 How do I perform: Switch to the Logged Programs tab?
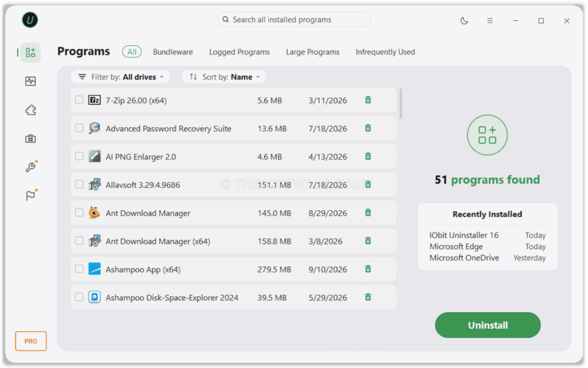239,52
